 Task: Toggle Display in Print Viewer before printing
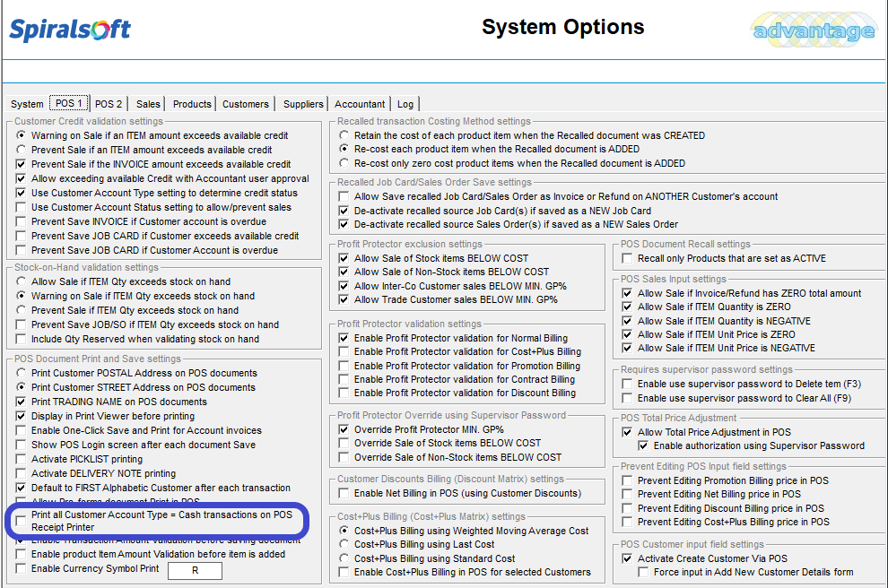[21, 416]
